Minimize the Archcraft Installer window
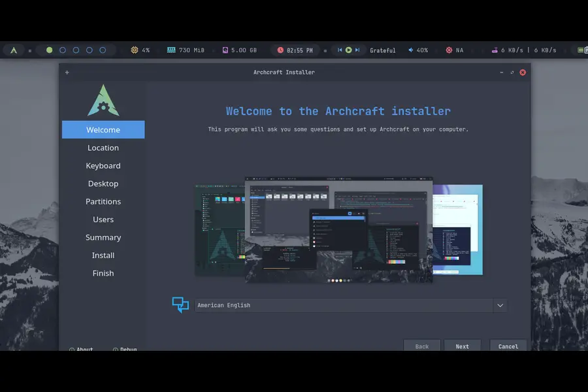Viewport: 588px width, 392px height. (x=501, y=73)
